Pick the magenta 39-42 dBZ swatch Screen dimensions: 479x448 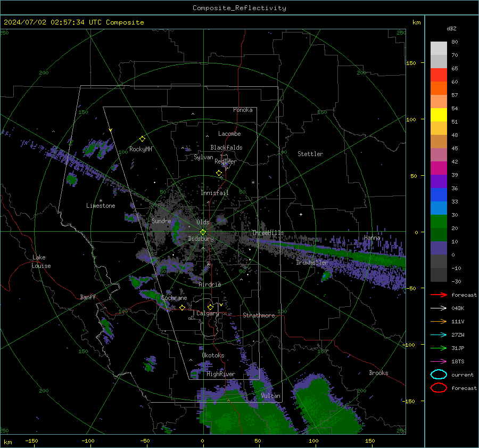439,168
